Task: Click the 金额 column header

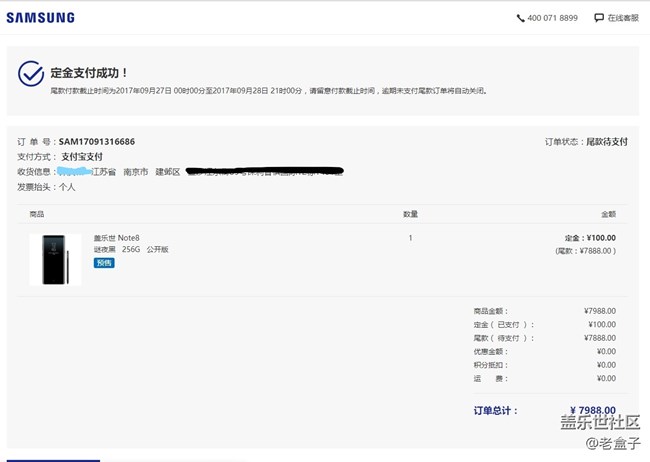Action: [x=609, y=214]
